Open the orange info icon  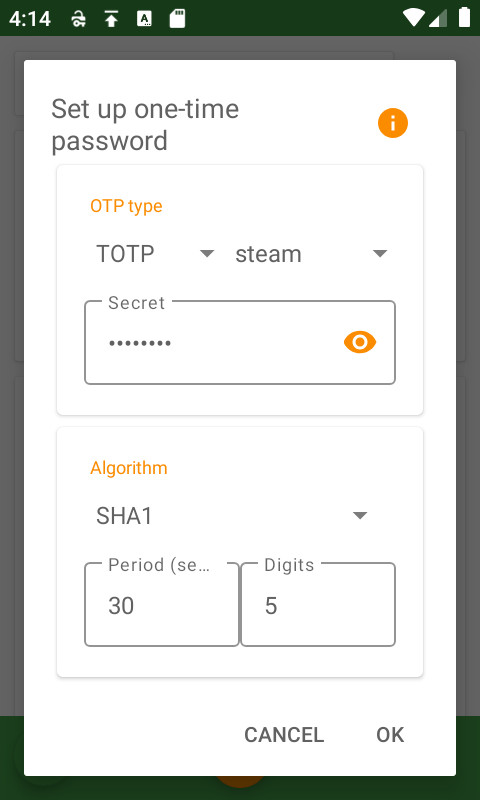tap(392, 123)
